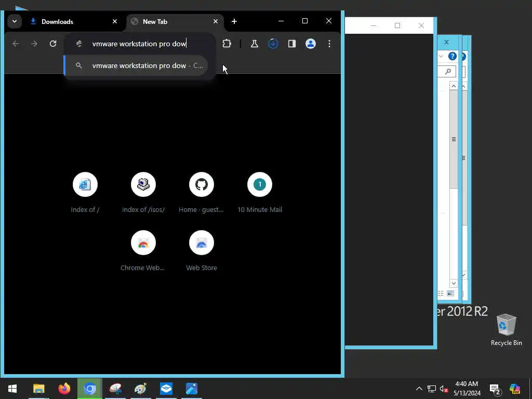Click the Chromium taskbar icon
The width and height of the screenshot is (532, 399).
coord(90,389)
